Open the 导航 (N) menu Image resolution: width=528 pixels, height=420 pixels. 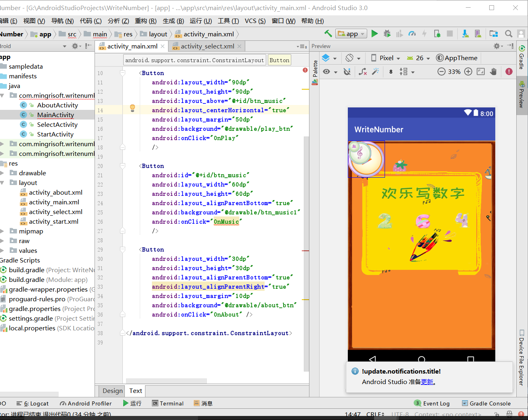pos(62,21)
